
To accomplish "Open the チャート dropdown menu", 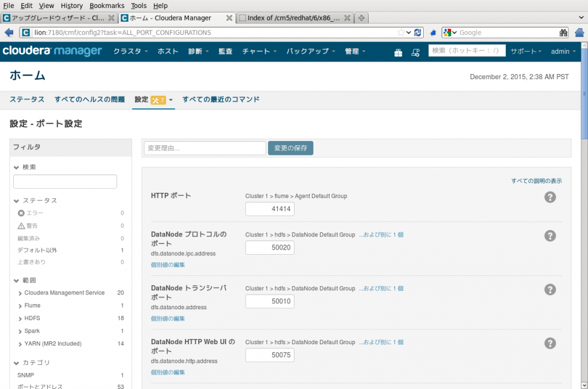I will (x=260, y=51).
